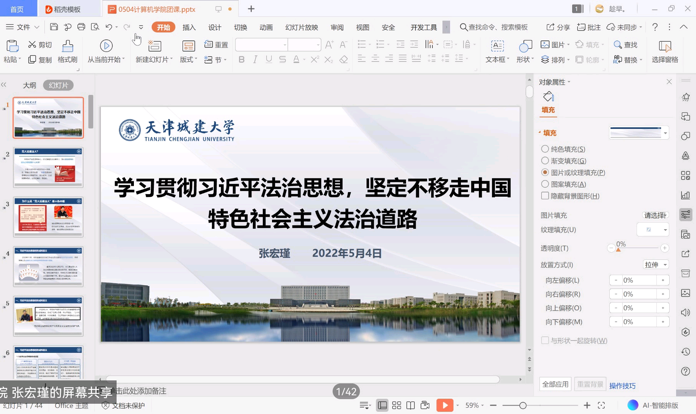
Task: Open the Shapes tool in ribbon
Action: pos(525,51)
